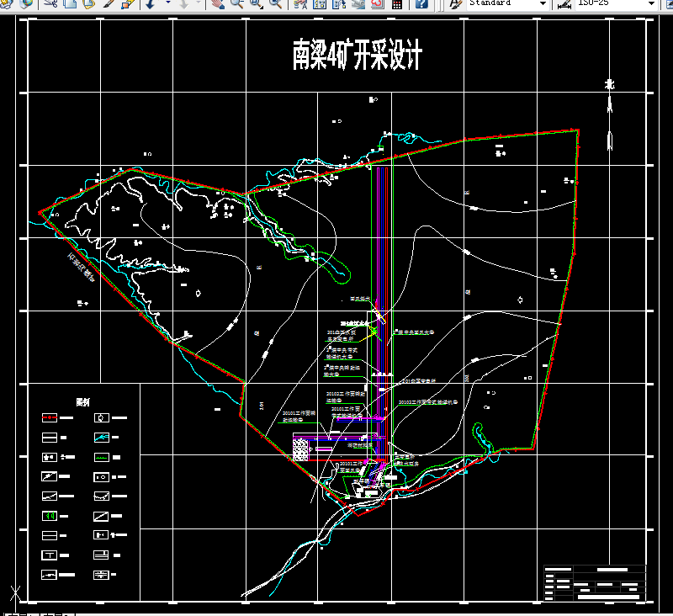Expand the Redo history dropdown arrow
This screenshot has height=616, width=673.
coord(197,5)
